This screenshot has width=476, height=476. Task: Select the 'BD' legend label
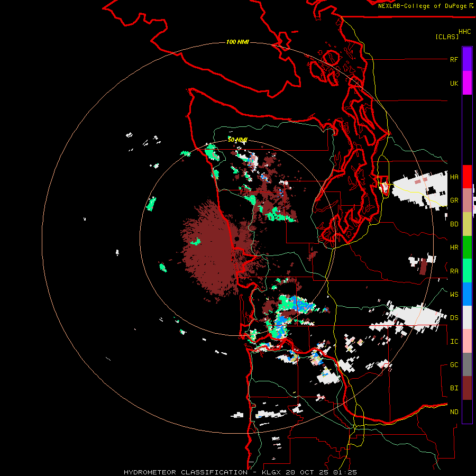coord(454,224)
